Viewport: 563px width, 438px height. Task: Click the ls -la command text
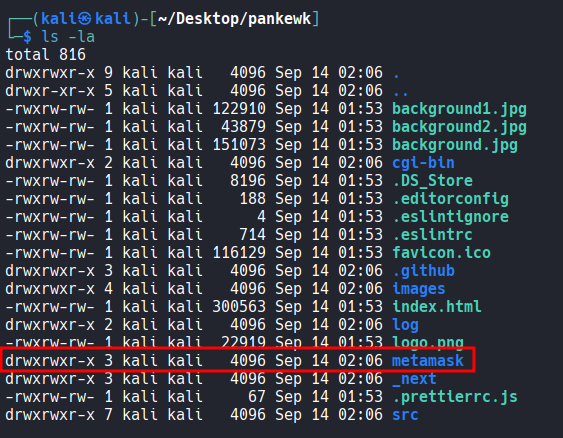coord(68,37)
